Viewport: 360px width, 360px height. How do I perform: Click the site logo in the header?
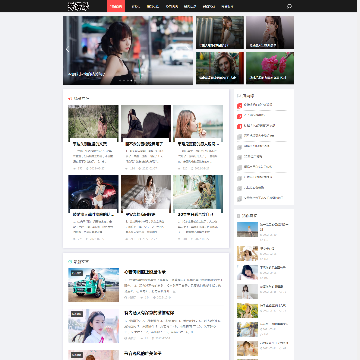point(79,6)
